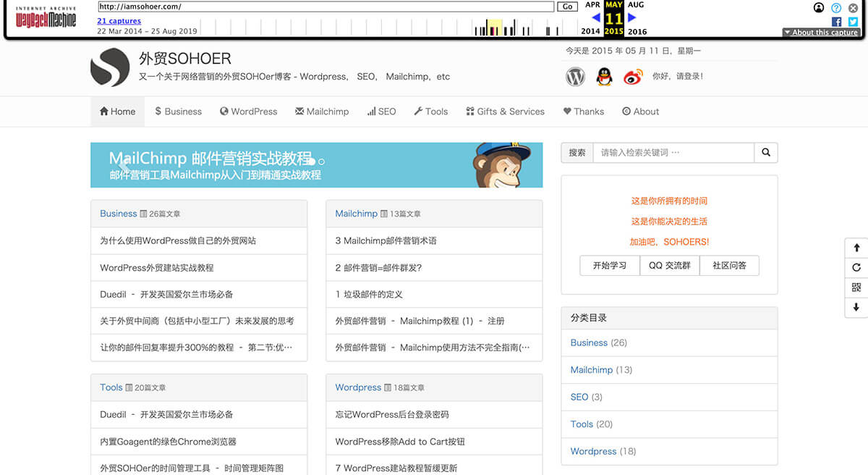The image size is (868, 475).
Task: Share capture on Facebook icon
Action: [837, 22]
